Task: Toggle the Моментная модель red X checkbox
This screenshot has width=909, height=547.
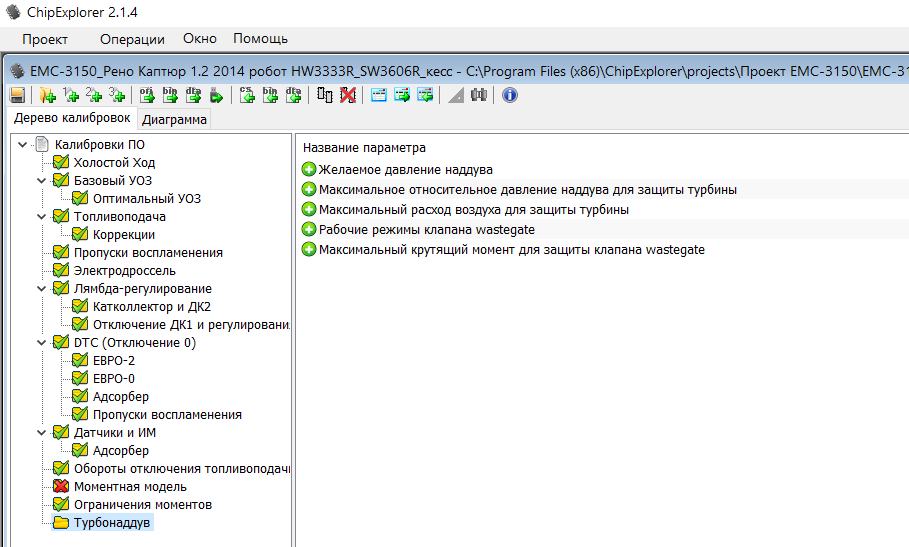Action: point(61,487)
